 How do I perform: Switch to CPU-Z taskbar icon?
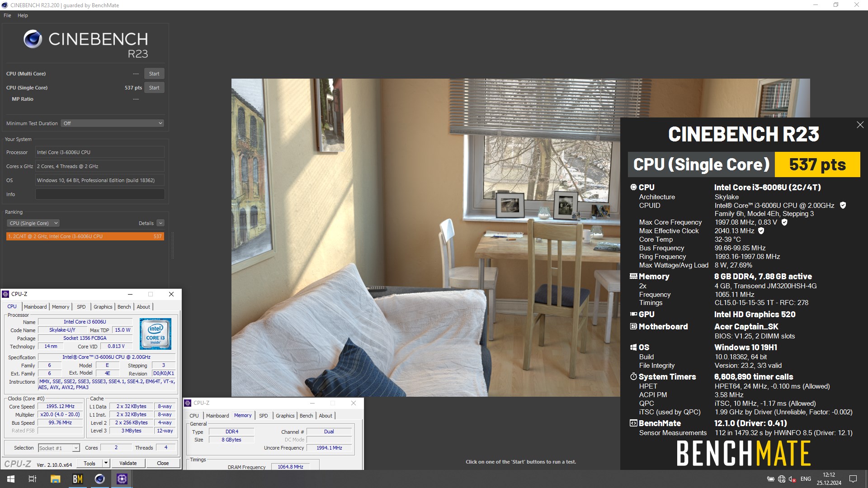122,479
